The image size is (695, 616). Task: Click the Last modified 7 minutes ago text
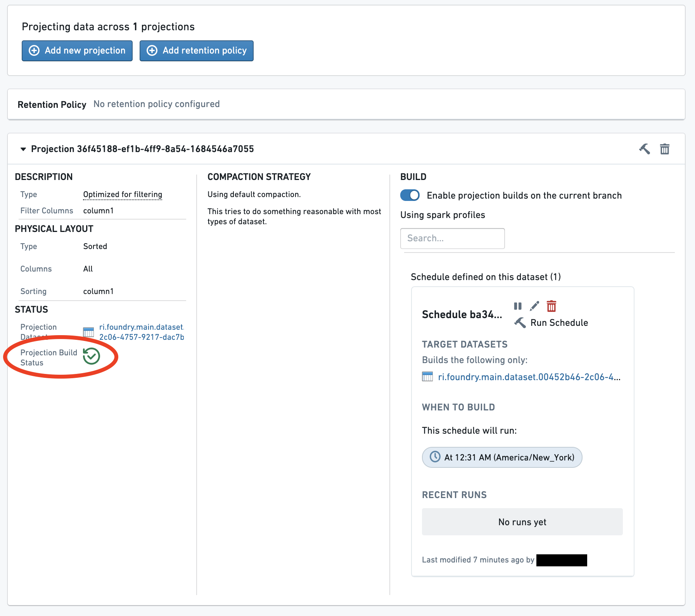[478, 560]
